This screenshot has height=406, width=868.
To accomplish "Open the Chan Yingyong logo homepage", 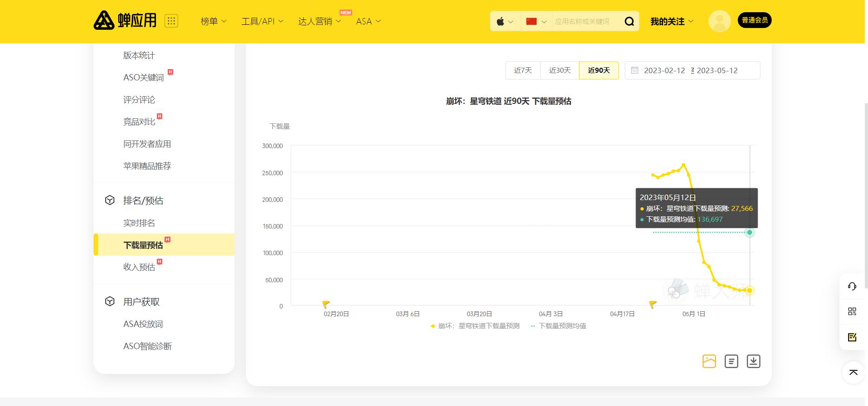I will click(125, 20).
